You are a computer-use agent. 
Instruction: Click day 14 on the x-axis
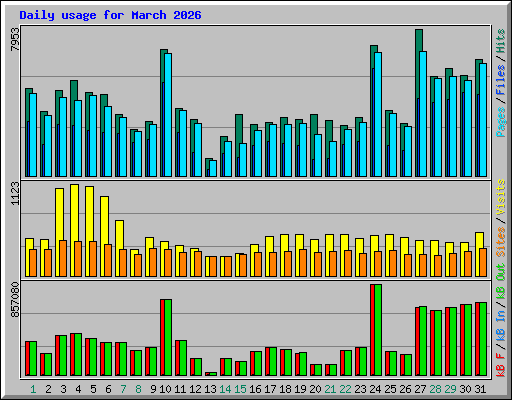click(225, 389)
